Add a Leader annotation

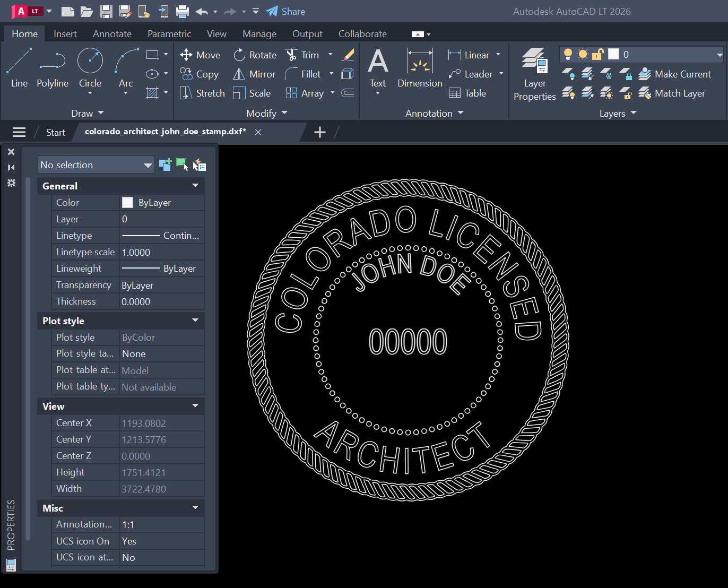point(471,74)
